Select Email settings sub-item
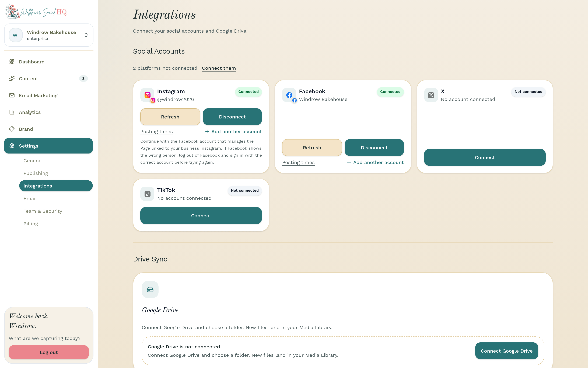This screenshot has width=588, height=368. tap(56, 199)
